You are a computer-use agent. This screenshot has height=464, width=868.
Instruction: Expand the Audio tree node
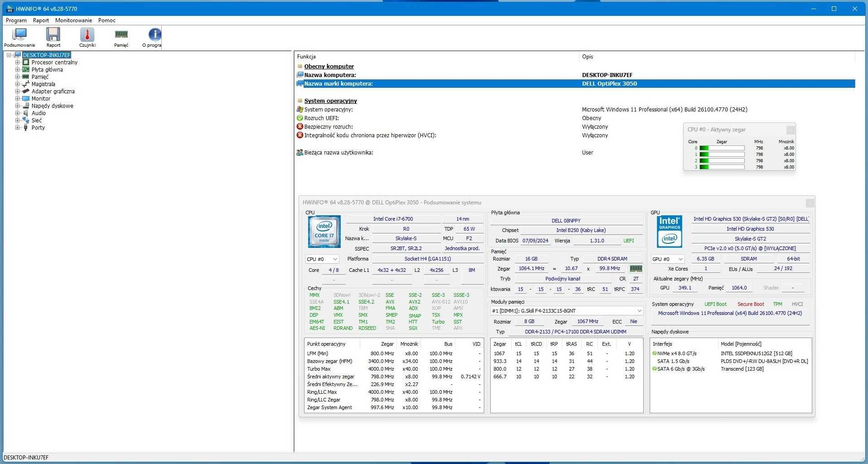pos(17,113)
